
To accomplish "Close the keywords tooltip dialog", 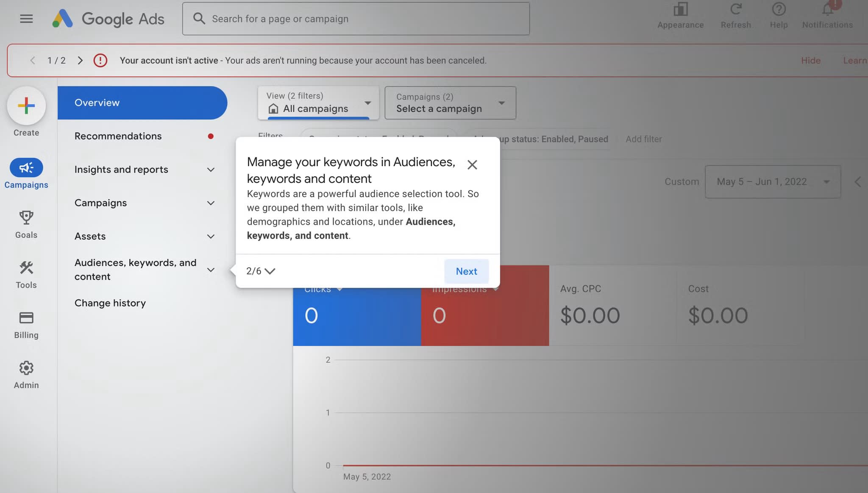I will (472, 164).
